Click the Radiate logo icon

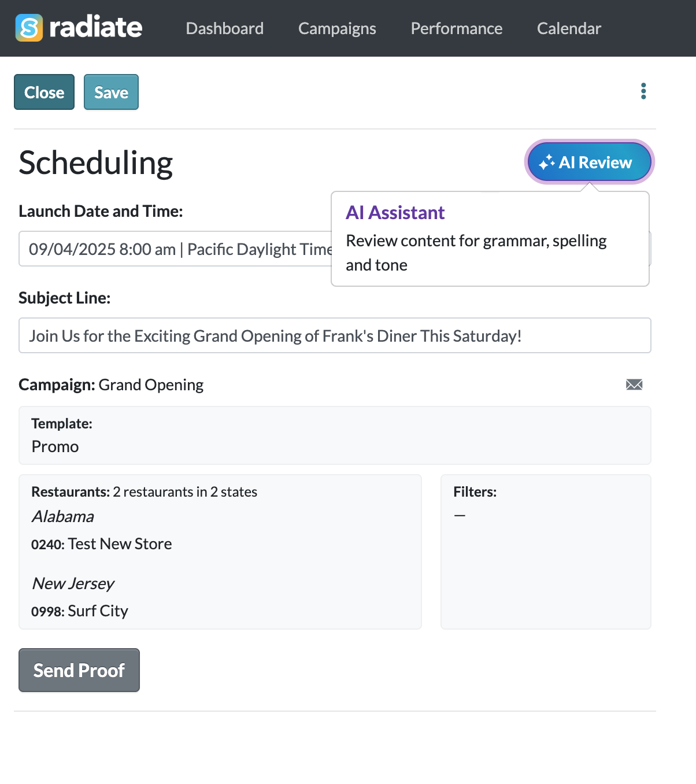[x=29, y=28]
